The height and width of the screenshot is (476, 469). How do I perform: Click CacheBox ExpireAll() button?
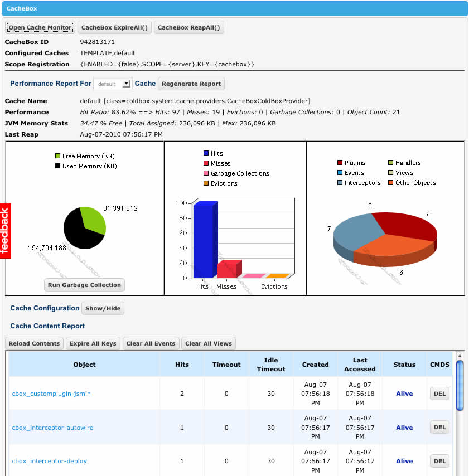(114, 27)
